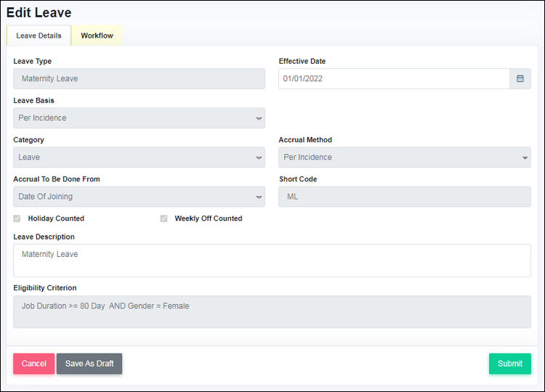The height and width of the screenshot is (392, 545).
Task: Open the Category dropdown showing Leave
Action: point(139,158)
